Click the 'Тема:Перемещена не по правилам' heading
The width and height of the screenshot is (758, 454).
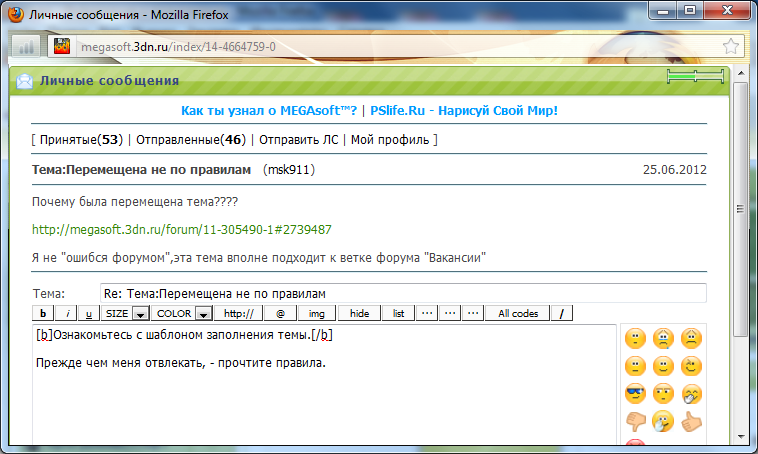click(x=141, y=170)
